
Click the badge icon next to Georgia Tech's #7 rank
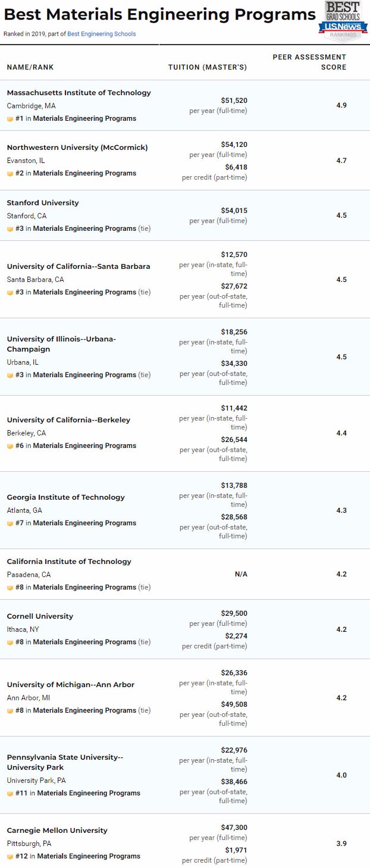tap(10, 524)
